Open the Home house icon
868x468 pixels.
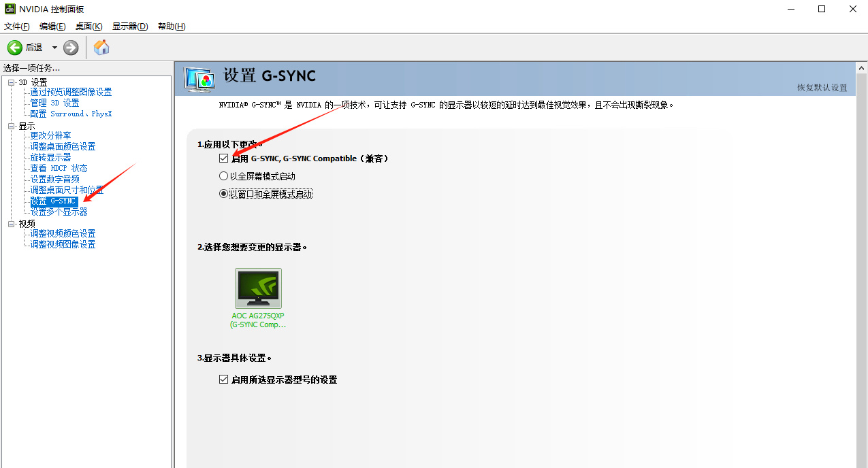click(x=101, y=47)
